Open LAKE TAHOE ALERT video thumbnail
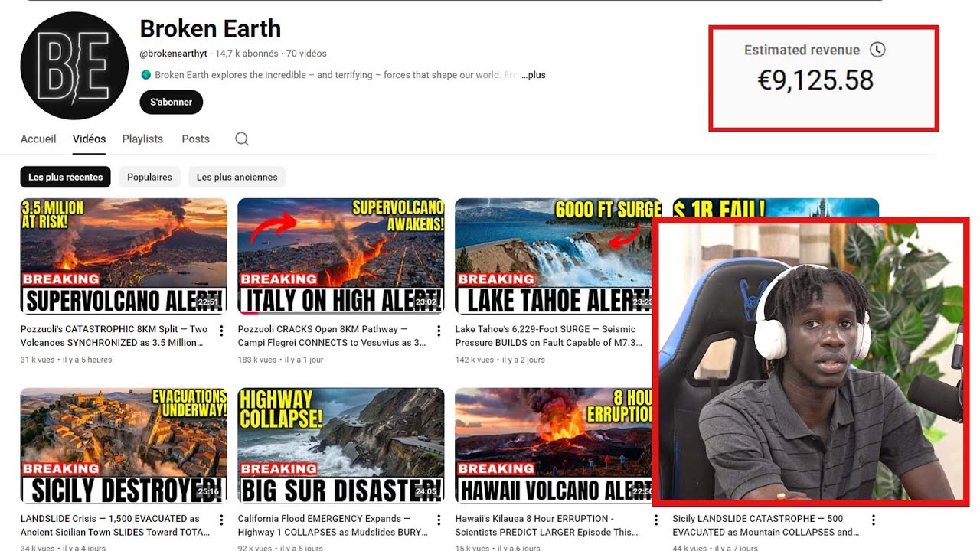Screen dimensions: 980x551 559,256
